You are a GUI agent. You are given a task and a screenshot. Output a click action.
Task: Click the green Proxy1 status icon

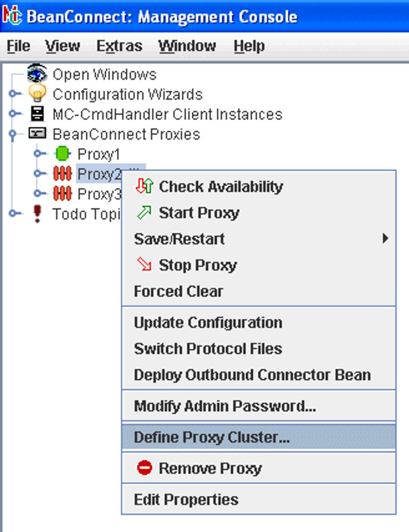(x=62, y=154)
